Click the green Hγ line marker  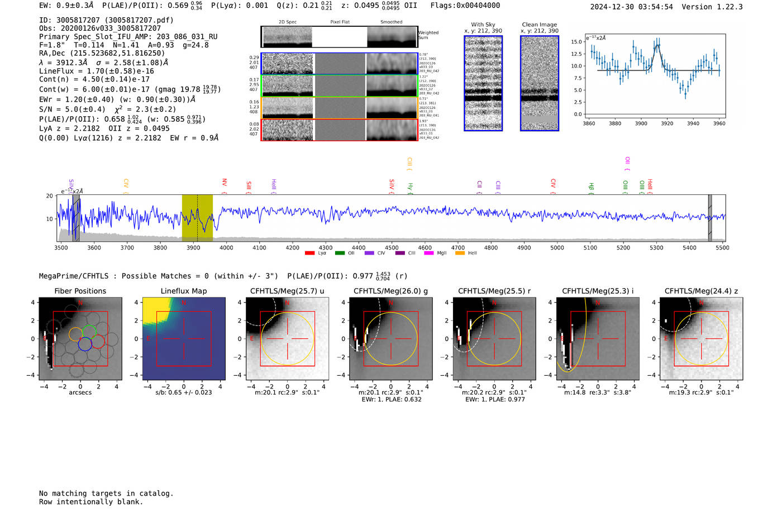click(410, 188)
